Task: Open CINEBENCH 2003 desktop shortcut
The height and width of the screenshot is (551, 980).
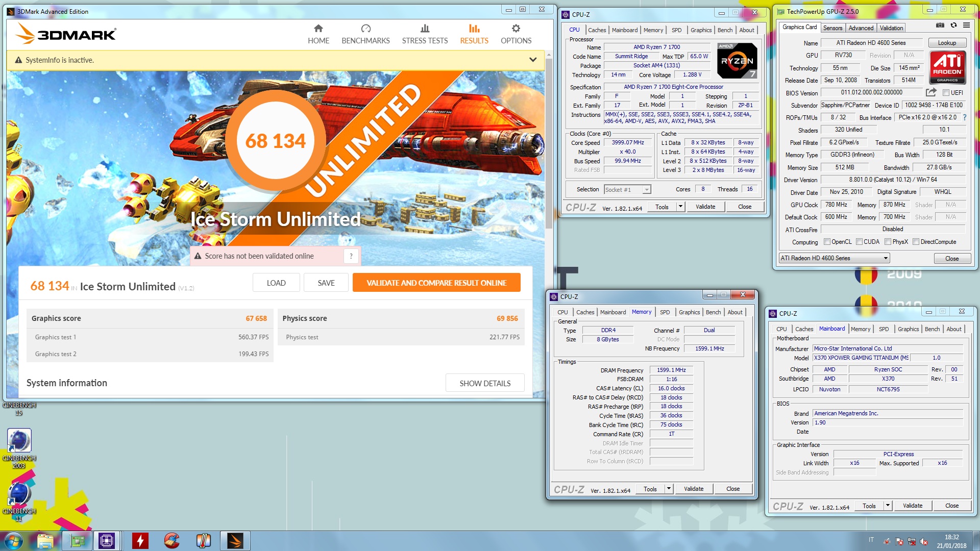Action: tap(19, 448)
